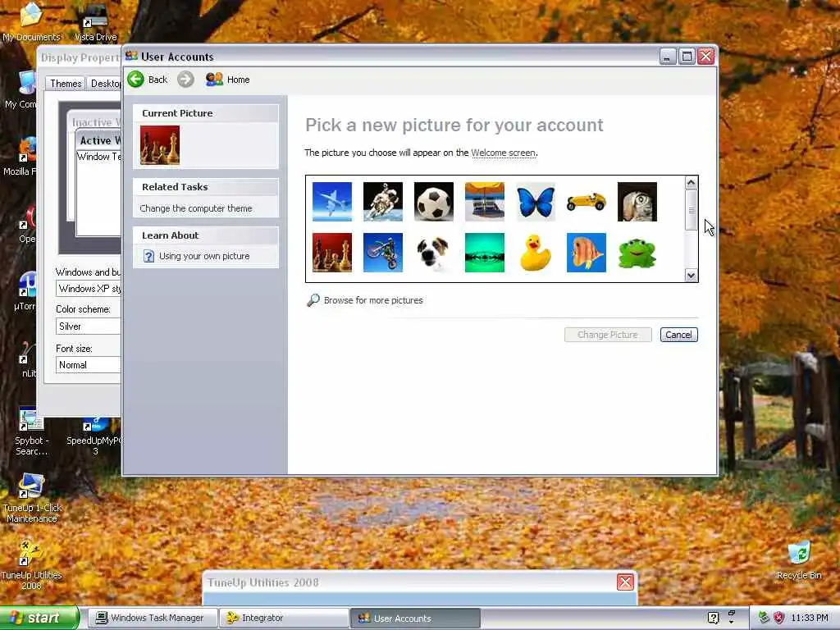Click the red shield tray icon
The image size is (840, 630).
779,618
